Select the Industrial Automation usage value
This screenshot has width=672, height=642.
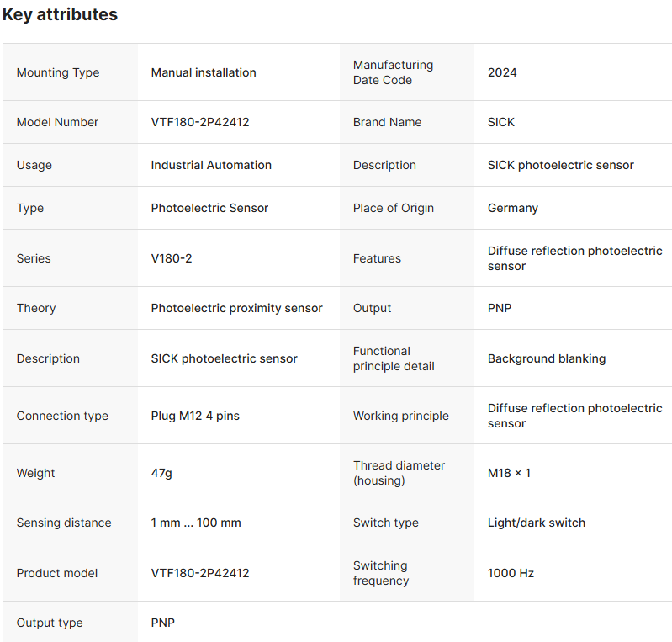[x=211, y=165]
